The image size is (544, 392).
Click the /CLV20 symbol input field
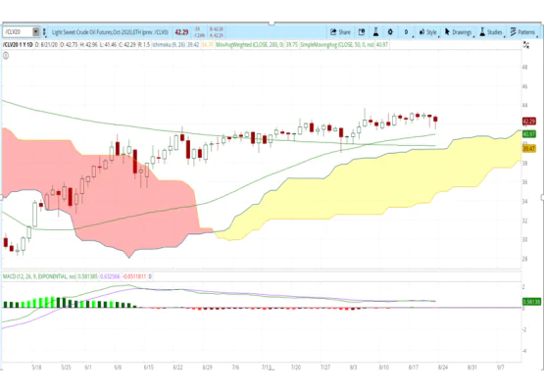tap(18, 32)
